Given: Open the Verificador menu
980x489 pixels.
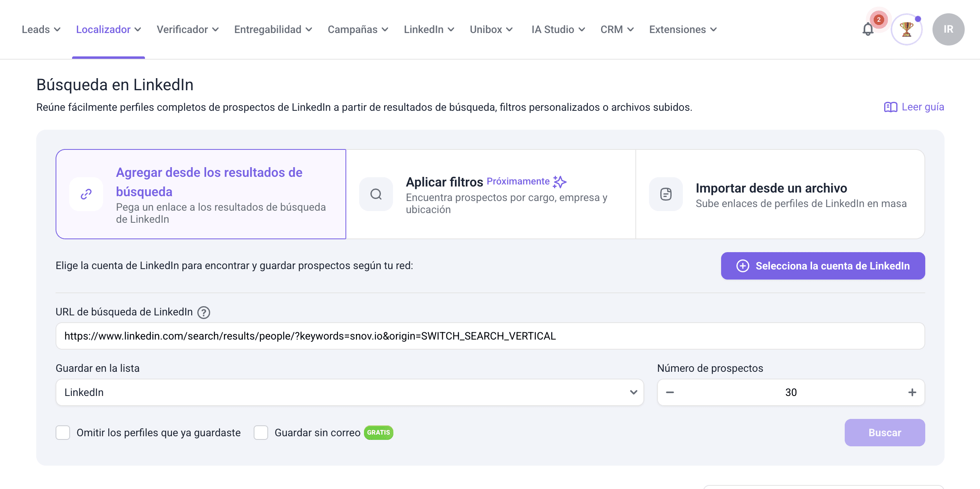Looking at the screenshot, I should pos(187,29).
